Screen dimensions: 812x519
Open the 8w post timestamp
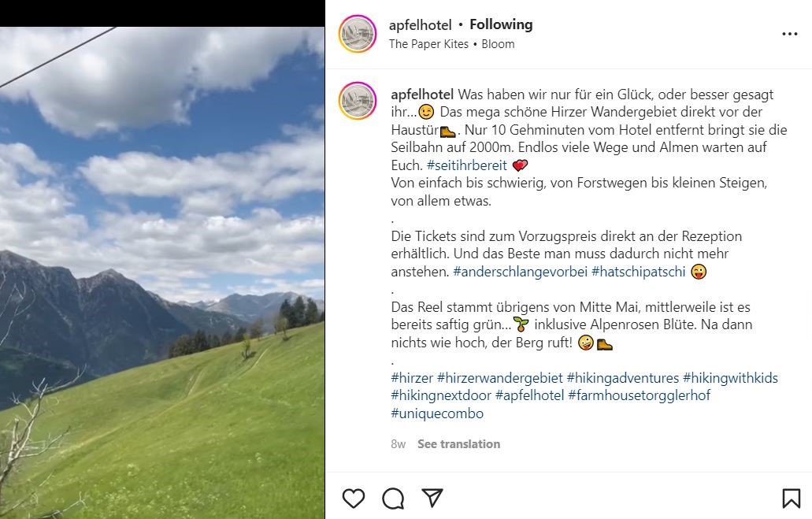pyautogui.click(x=399, y=444)
